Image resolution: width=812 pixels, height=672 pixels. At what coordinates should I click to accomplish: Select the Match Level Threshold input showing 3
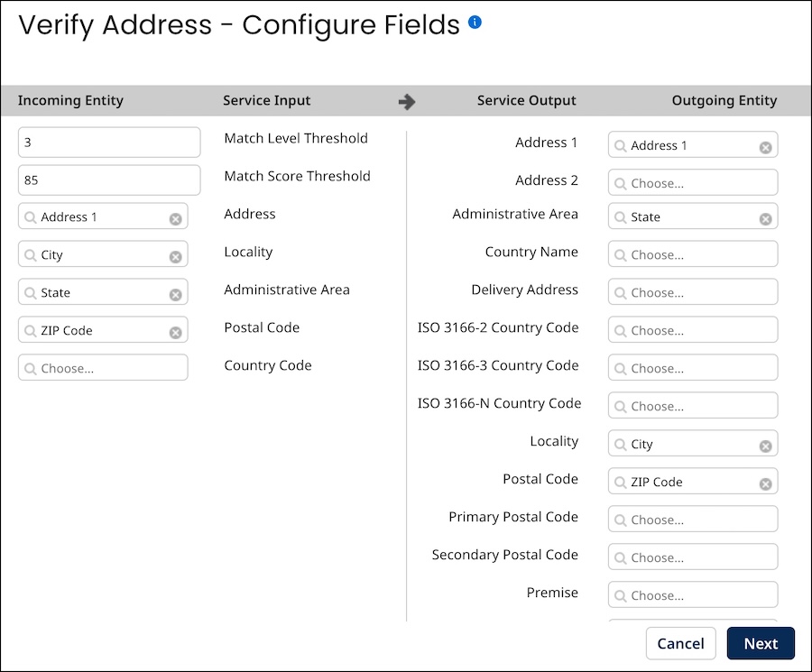pyautogui.click(x=108, y=142)
